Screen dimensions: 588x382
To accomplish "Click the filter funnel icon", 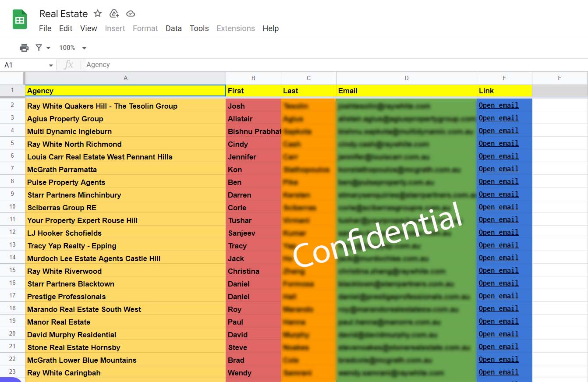I will click(x=39, y=48).
